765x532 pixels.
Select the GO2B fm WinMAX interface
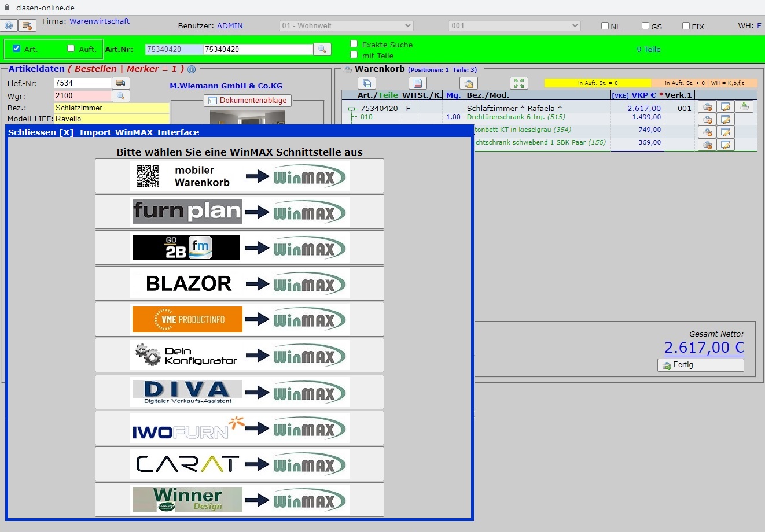click(x=240, y=247)
